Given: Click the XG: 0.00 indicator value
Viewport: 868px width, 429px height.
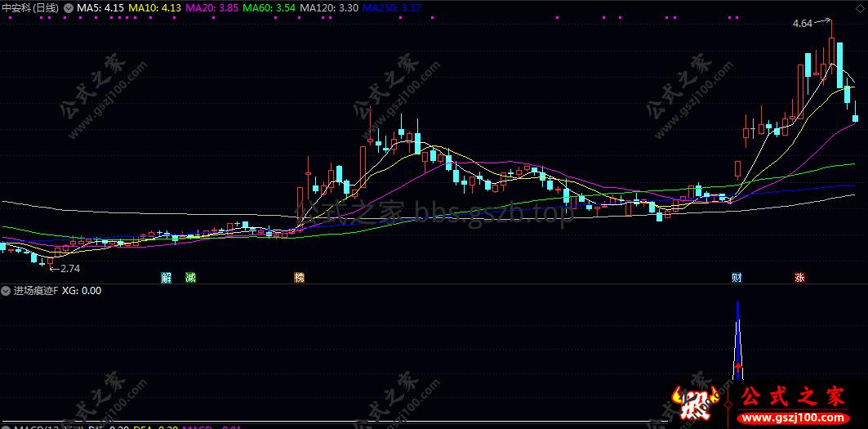Looking at the screenshot, I should [82, 290].
